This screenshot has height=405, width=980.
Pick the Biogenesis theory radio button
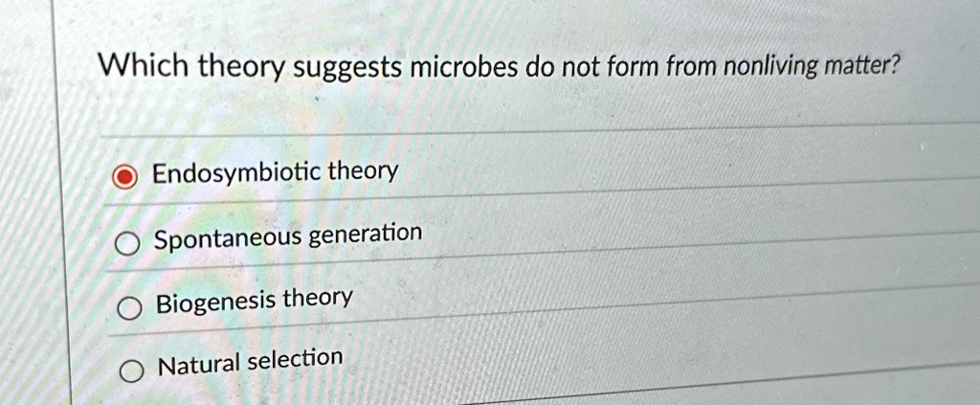pos(129,308)
